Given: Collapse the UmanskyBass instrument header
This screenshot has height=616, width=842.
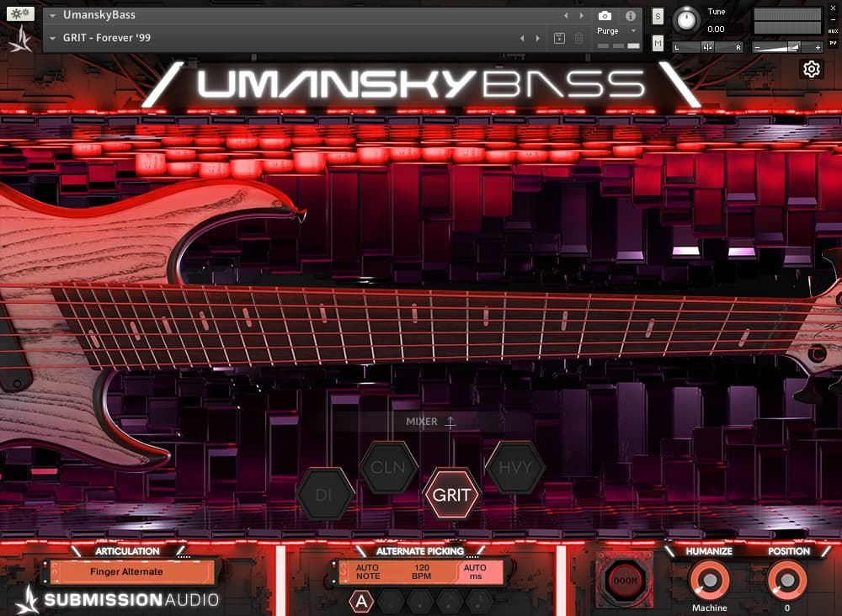Looking at the screenshot, I should coord(53,14).
